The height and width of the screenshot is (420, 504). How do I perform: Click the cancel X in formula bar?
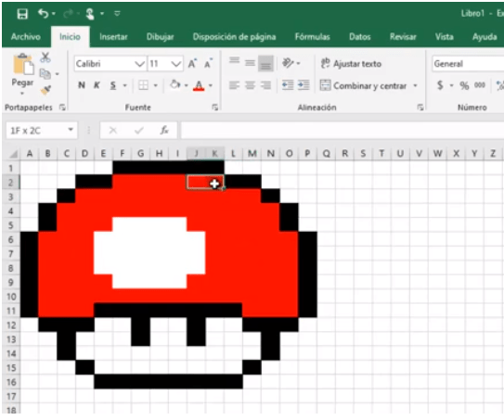(x=113, y=131)
